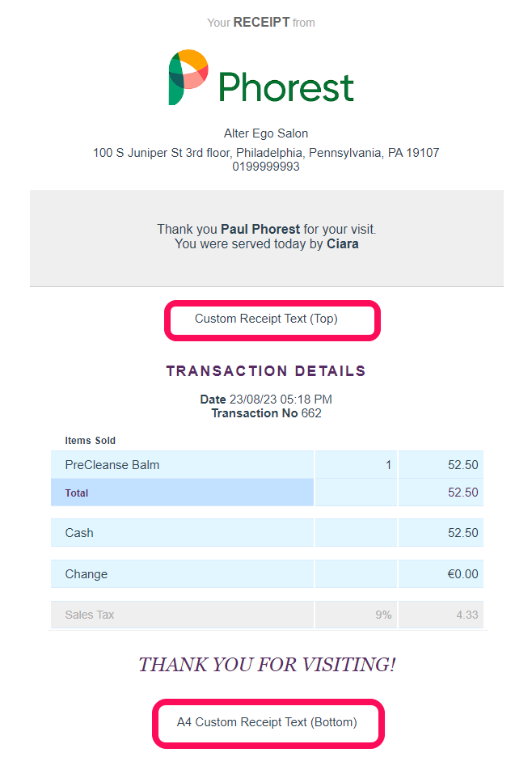Click the staff name Ciara
The width and height of the screenshot is (532, 778).
pos(343,244)
